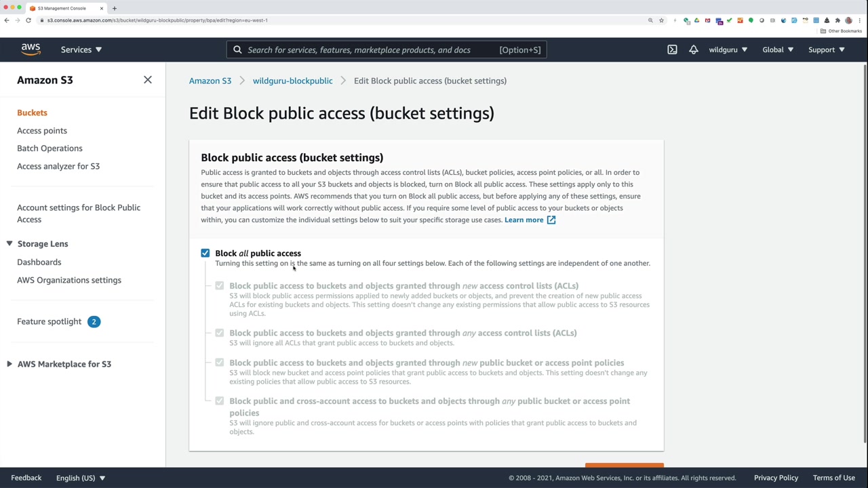The height and width of the screenshot is (488, 868).
Task: Open the wildguru account dropdown
Action: [x=728, y=49]
